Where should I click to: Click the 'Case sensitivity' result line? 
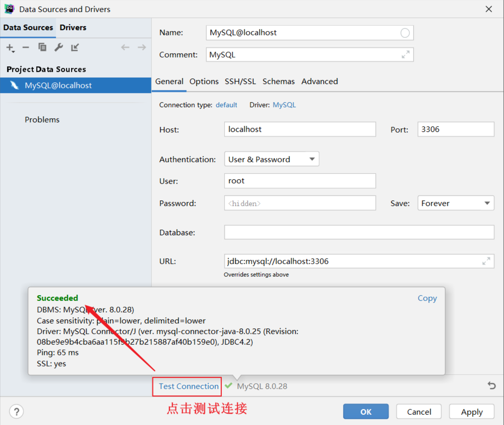121,321
